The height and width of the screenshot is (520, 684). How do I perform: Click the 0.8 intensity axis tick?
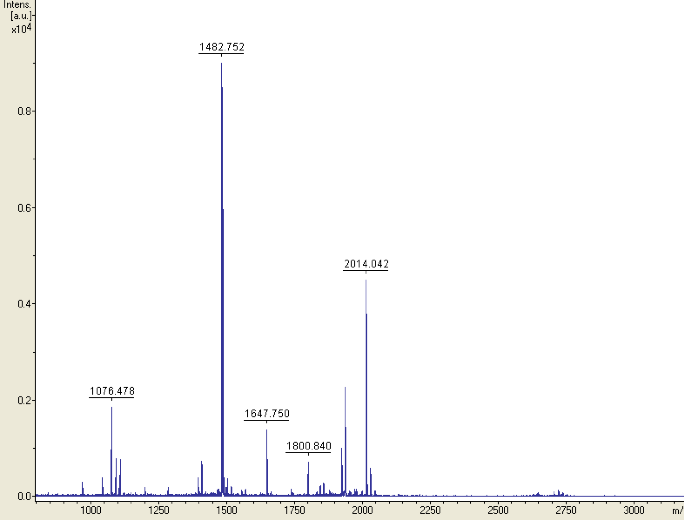click(x=20, y=111)
